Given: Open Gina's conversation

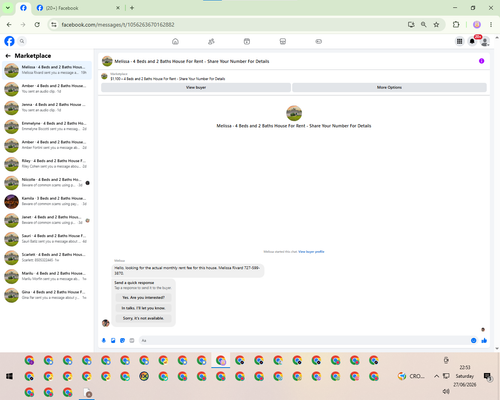Looking at the screenshot, I should pyautogui.click(x=47, y=295).
